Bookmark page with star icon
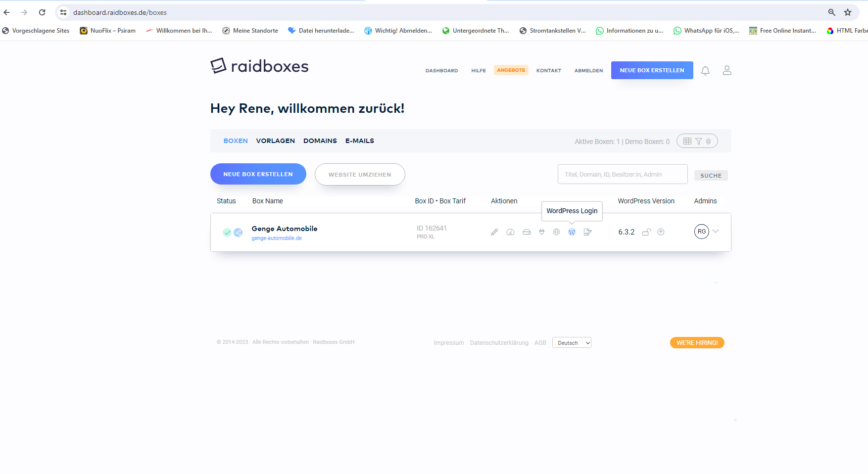 [x=848, y=12]
